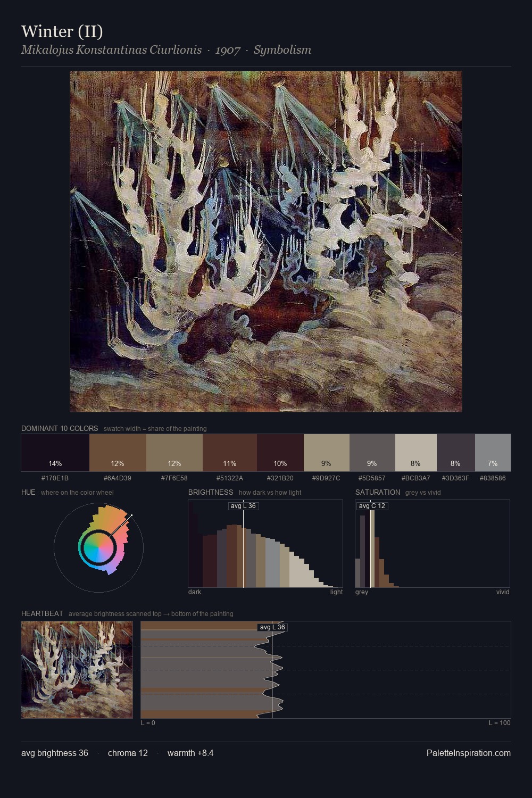Image resolution: width=532 pixels, height=798 pixels.
Task: Click the 'DOMINANT 10 COLORS' heading
Action: coord(60,428)
